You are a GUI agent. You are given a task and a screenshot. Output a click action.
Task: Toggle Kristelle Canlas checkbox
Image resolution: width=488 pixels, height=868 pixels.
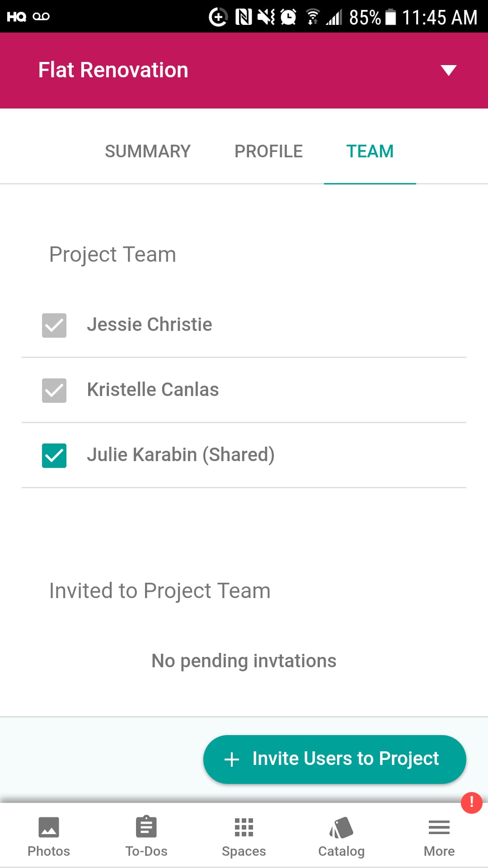54,390
